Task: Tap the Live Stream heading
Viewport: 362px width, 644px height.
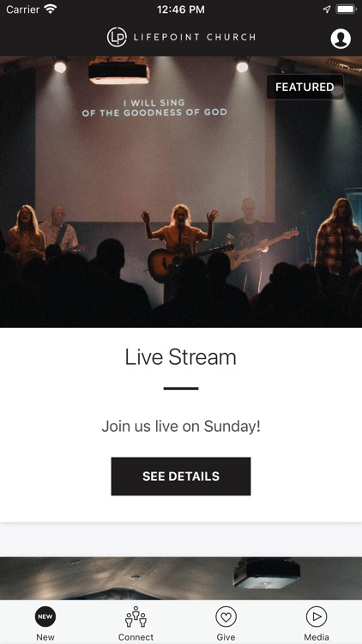Action: click(181, 357)
